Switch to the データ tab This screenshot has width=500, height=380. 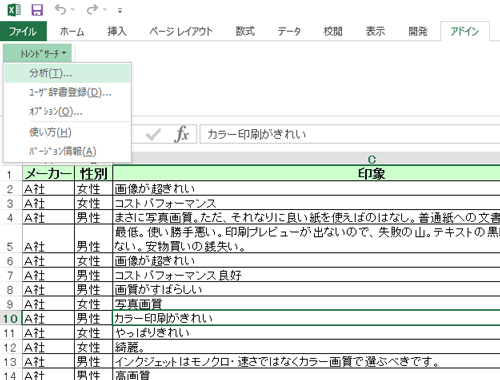click(289, 31)
